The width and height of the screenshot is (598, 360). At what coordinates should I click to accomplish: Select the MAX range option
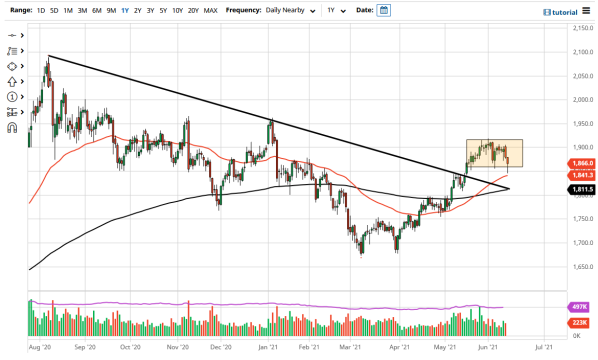click(211, 10)
